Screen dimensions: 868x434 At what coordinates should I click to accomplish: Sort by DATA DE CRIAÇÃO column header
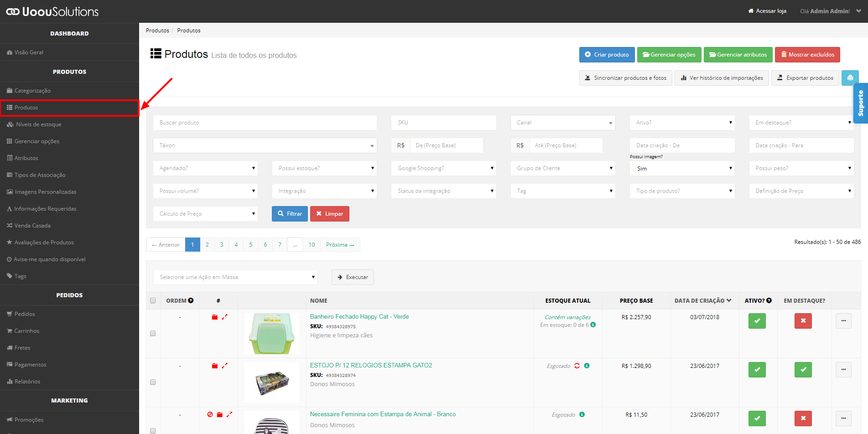[x=703, y=300]
